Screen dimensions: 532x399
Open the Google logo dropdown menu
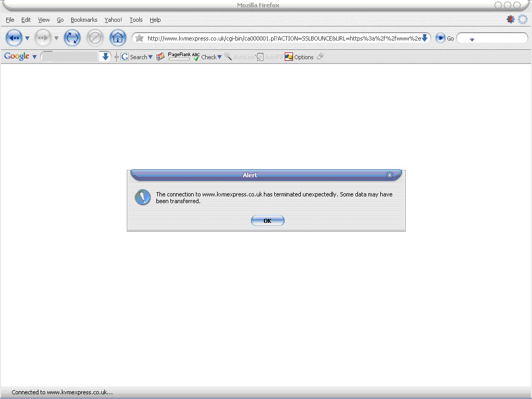[x=34, y=57]
